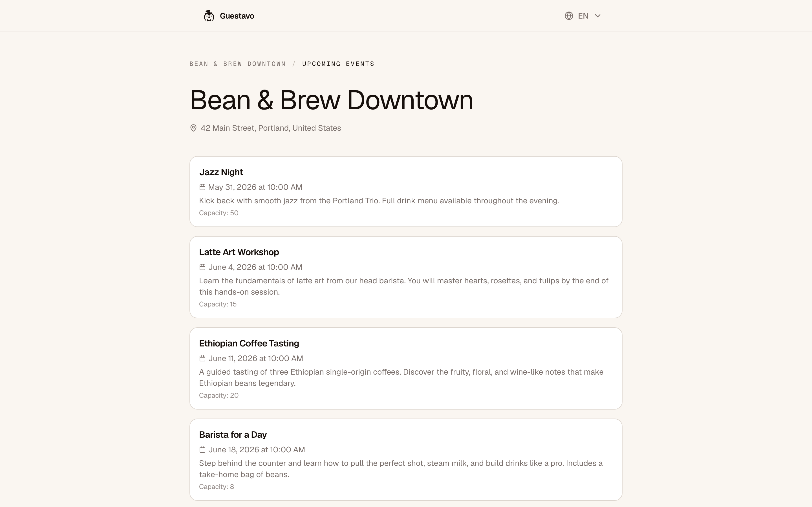
Task: Open the Bean & Brew Downtown breadcrumb link
Action: coord(238,64)
